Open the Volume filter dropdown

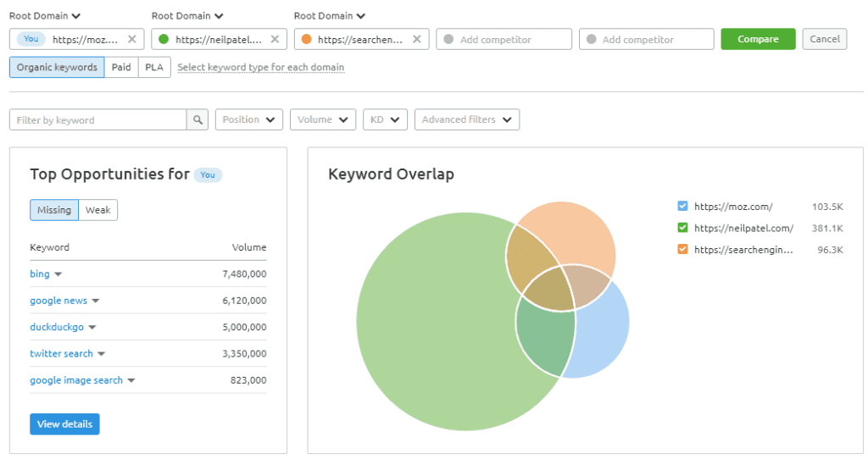point(323,119)
